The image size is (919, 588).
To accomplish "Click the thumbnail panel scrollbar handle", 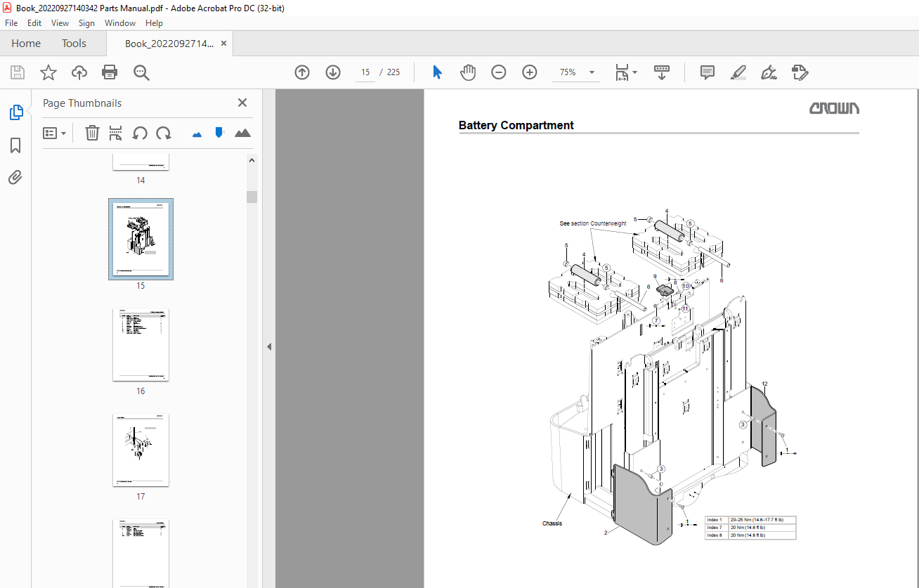I will pos(252,197).
